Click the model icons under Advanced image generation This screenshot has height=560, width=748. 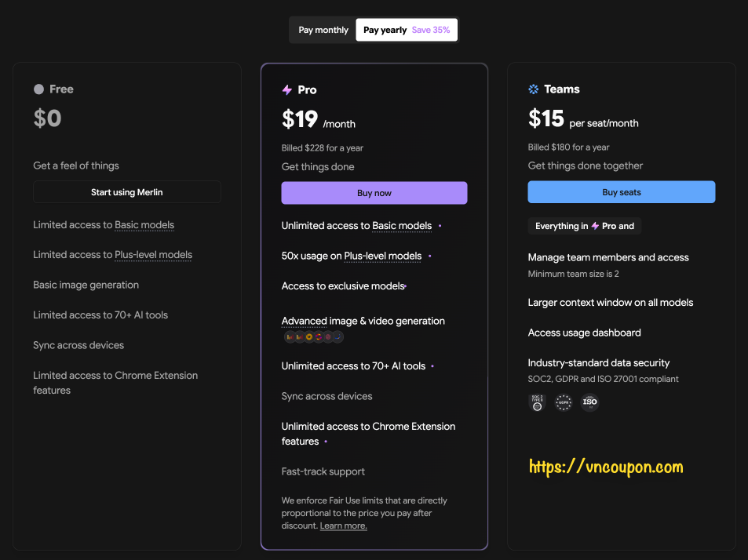313,337
